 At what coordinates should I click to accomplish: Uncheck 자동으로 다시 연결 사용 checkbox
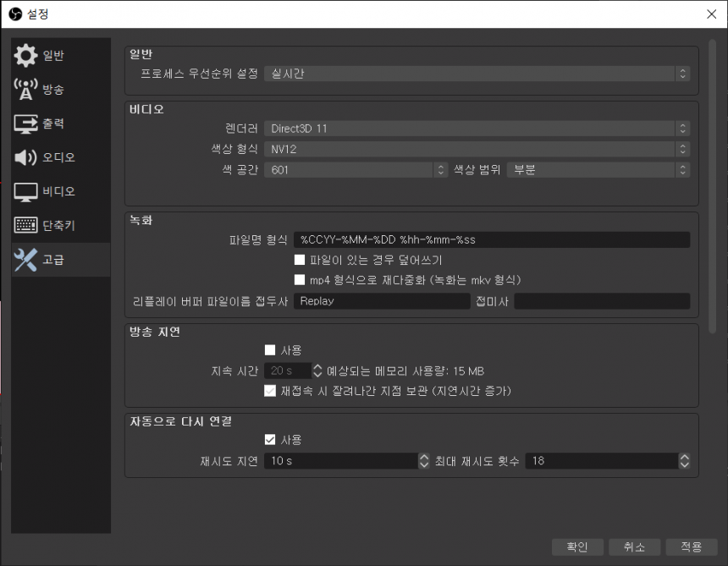[270, 440]
